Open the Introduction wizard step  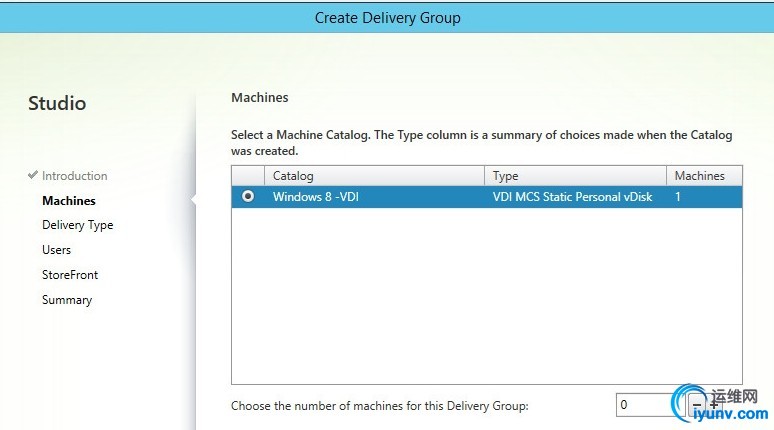[75, 176]
